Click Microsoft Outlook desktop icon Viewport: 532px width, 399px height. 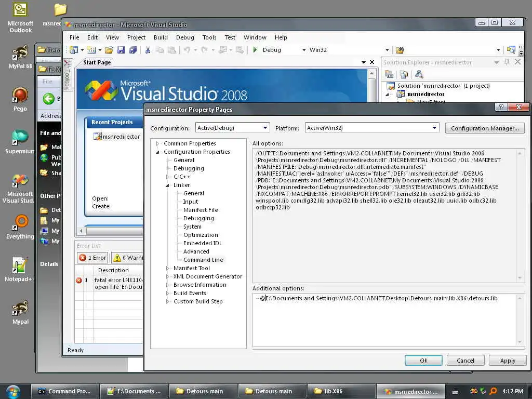20,17
